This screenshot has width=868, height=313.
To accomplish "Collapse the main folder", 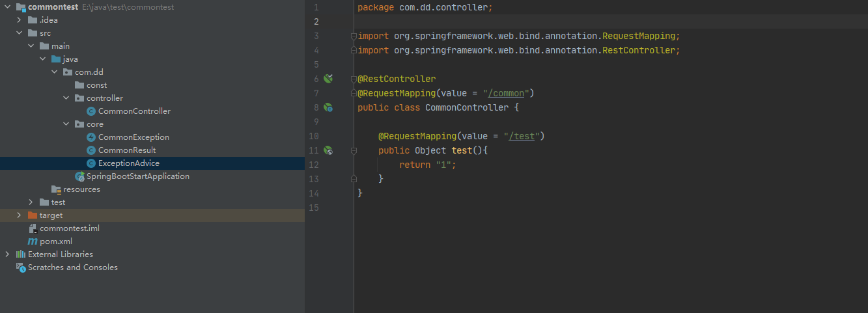I will pyautogui.click(x=31, y=46).
